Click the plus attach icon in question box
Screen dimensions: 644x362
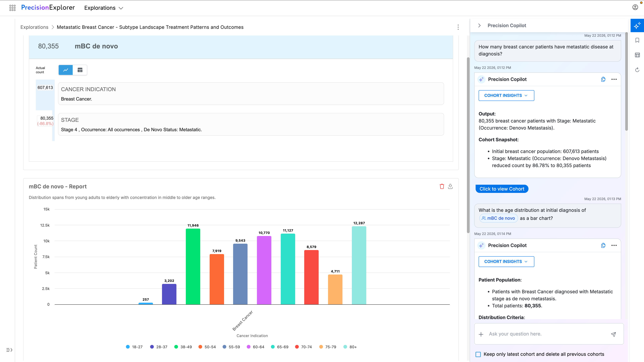coord(481,334)
